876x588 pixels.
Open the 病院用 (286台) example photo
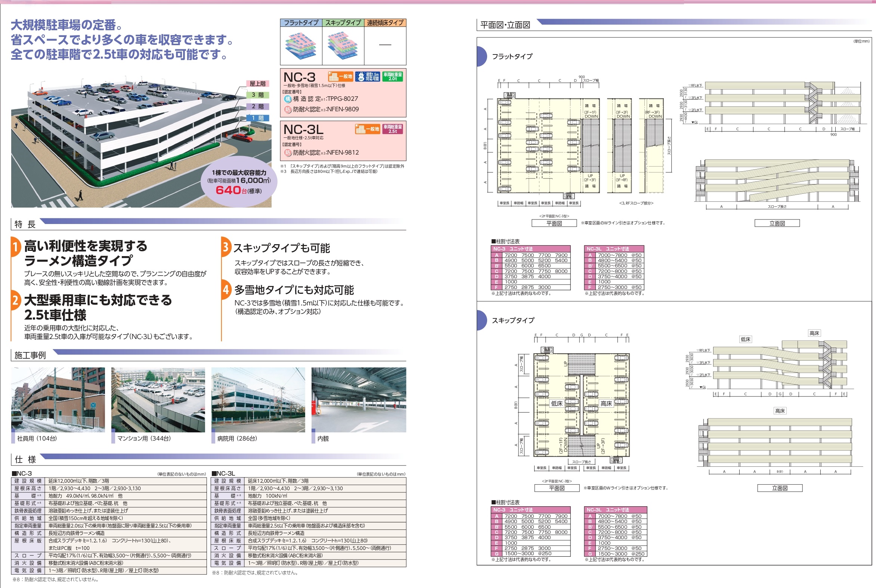point(258,400)
